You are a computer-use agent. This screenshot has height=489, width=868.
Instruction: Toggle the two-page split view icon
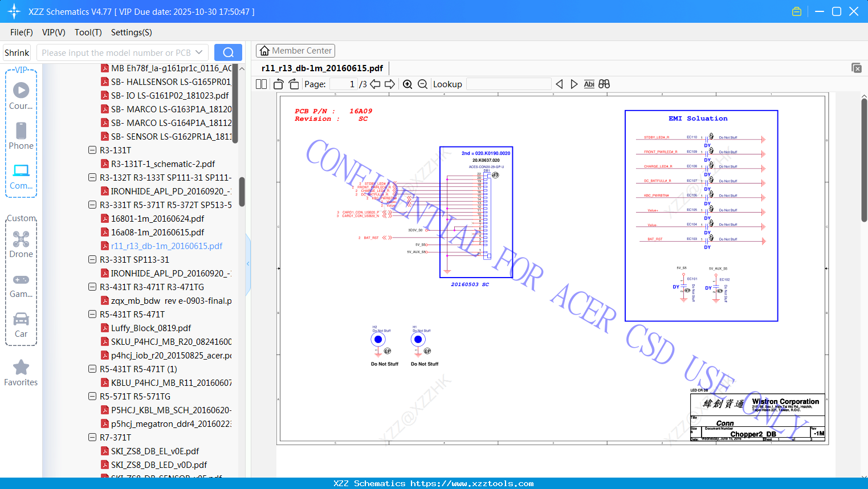tap(261, 84)
